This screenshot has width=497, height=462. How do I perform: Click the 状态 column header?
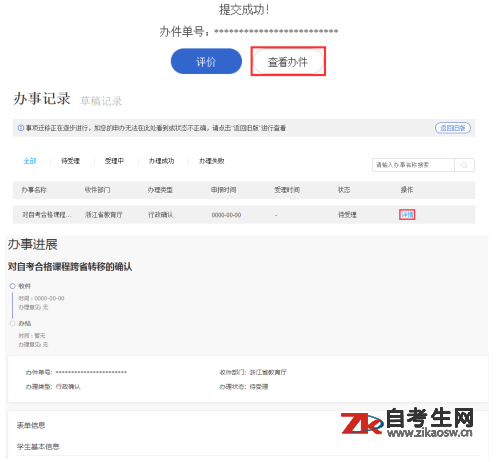click(344, 190)
